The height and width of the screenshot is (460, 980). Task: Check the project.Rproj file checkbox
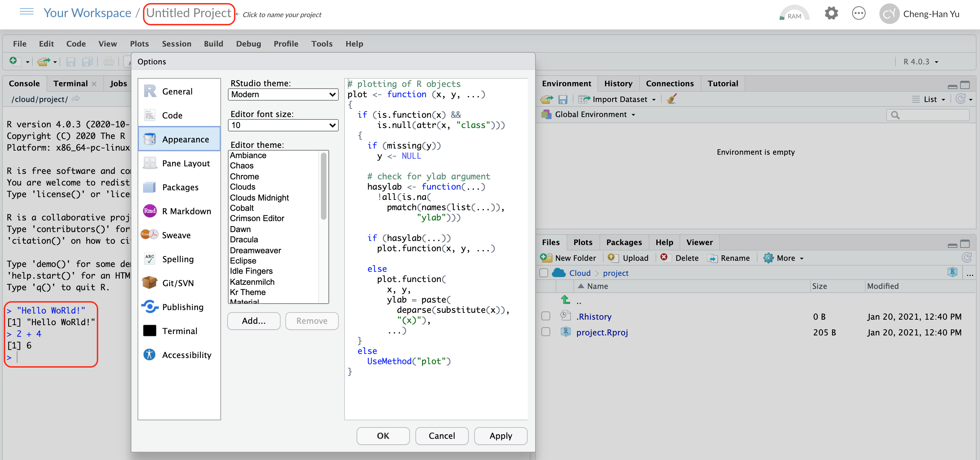[x=545, y=332]
